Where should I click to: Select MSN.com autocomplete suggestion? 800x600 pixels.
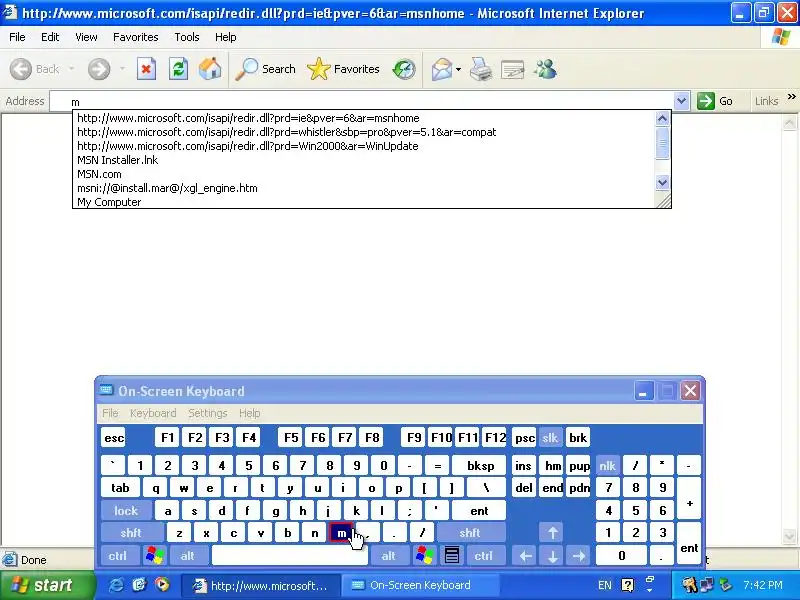[x=364, y=174]
